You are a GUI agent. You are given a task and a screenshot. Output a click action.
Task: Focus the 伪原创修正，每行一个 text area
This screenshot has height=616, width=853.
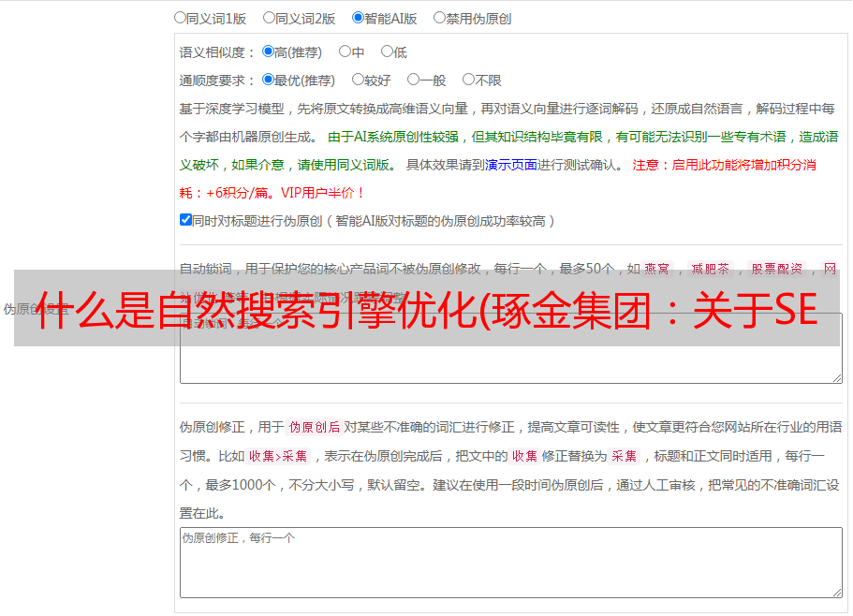coord(510,562)
